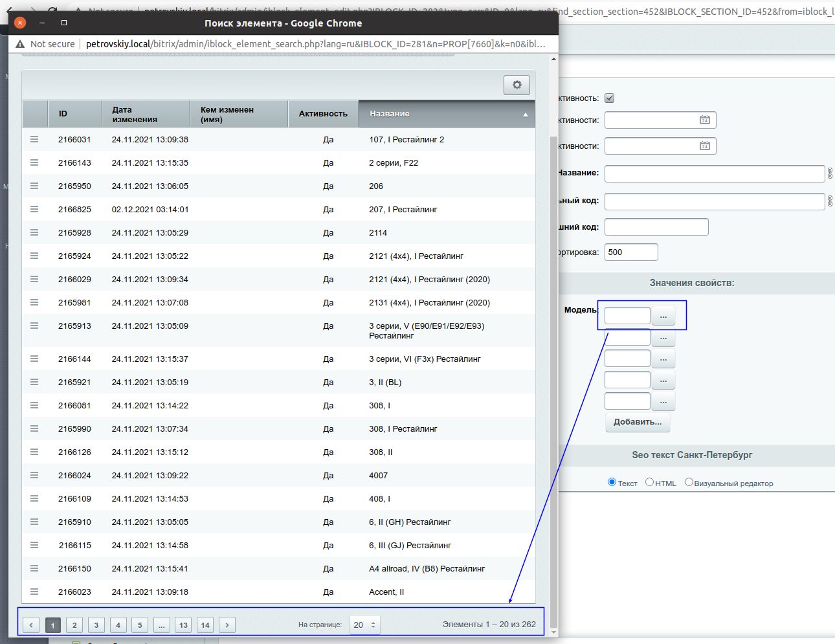This screenshot has width=835, height=644.
Task: Toggle the Активность checkbox
Action: click(x=609, y=98)
